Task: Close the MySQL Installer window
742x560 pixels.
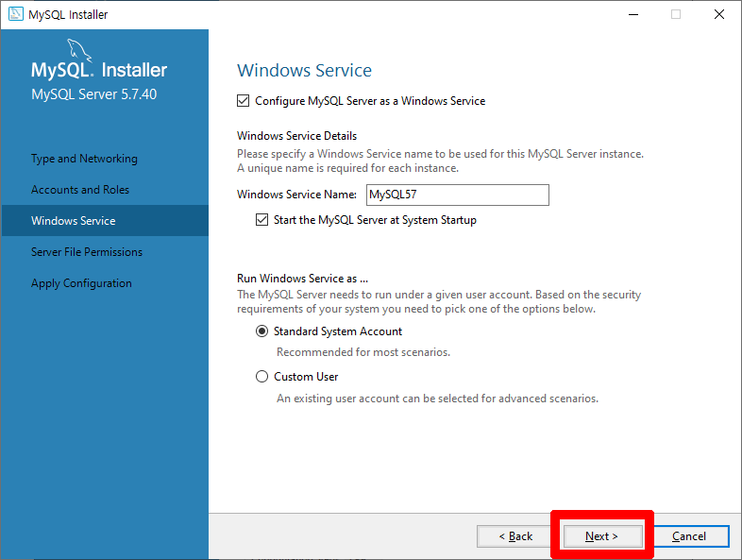Action: coord(719,14)
